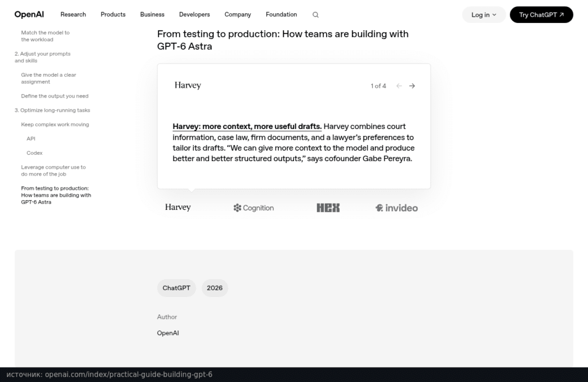This screenshot has width=588, height=382.
Task: Open the Foundation menu
Action: [x=281, y=14]
